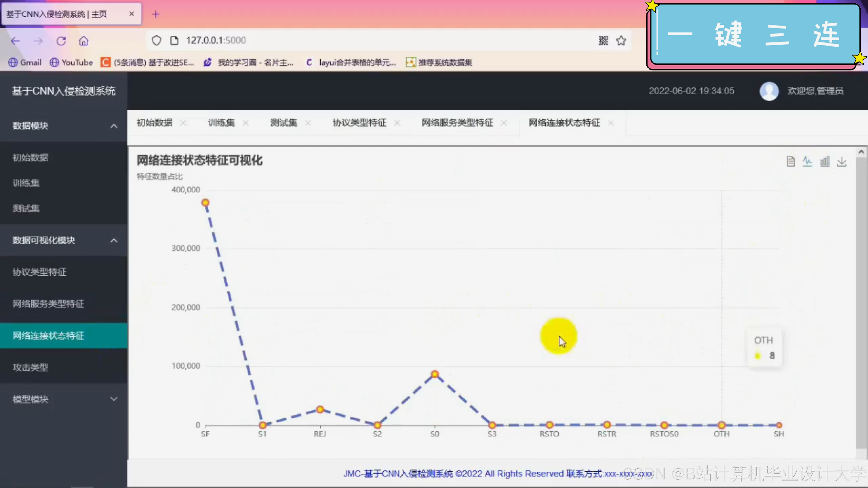
Task: Open 攻击类型 in the sidebar
Action: (x=30, y=367)
